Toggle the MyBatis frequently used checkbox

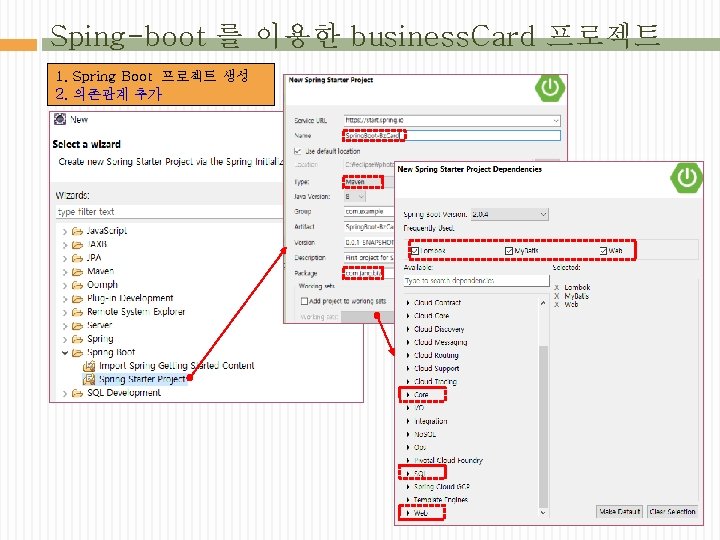(509, 251)
